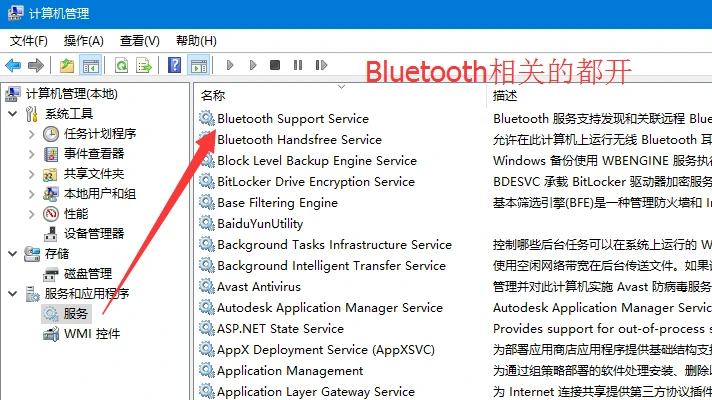Click the Refresh toolbar icon
This screenshot has width=712, height=400.
click(121, 65)
